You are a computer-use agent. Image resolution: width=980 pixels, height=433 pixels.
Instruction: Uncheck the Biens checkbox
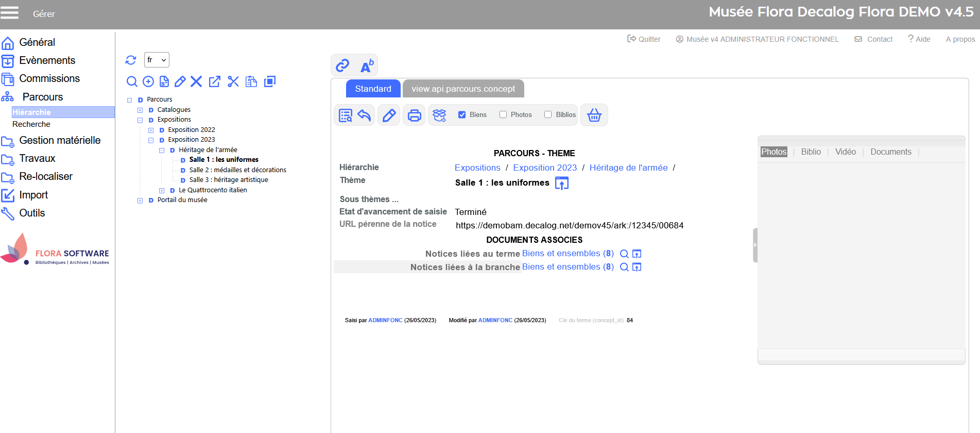(462, 115)
